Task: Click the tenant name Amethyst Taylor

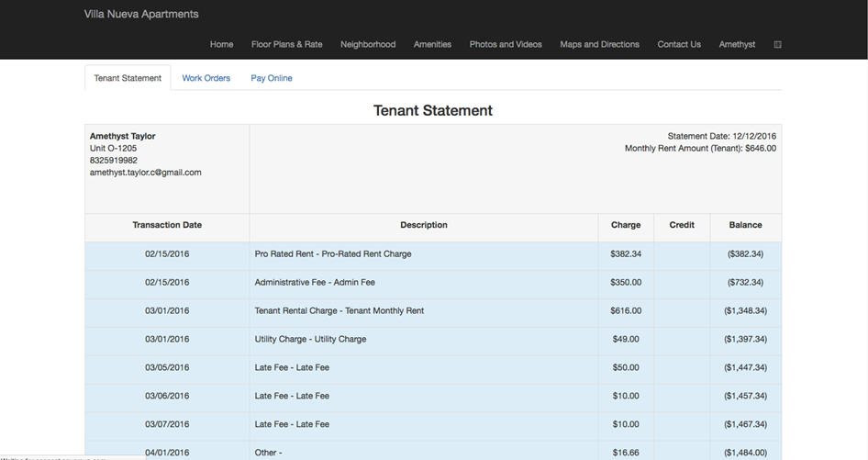Action: [x=122, y=136]
